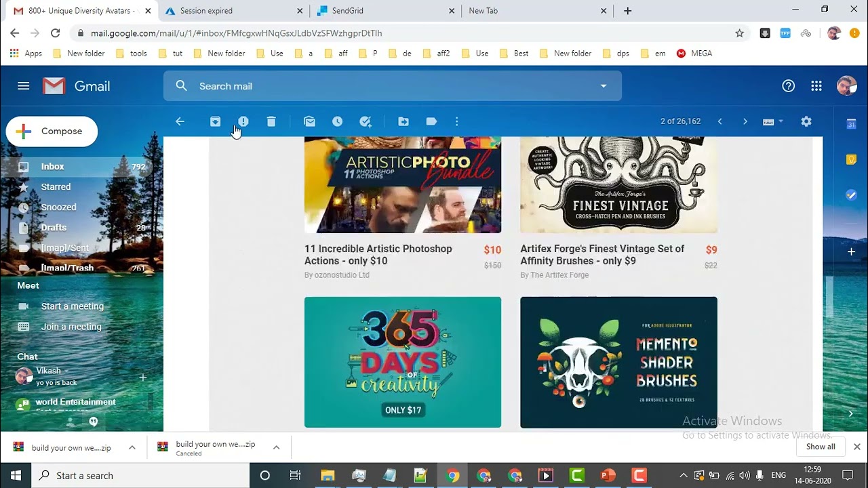Compose a new email
This screenshot has height=488, width=868.
tap(52, 131)
